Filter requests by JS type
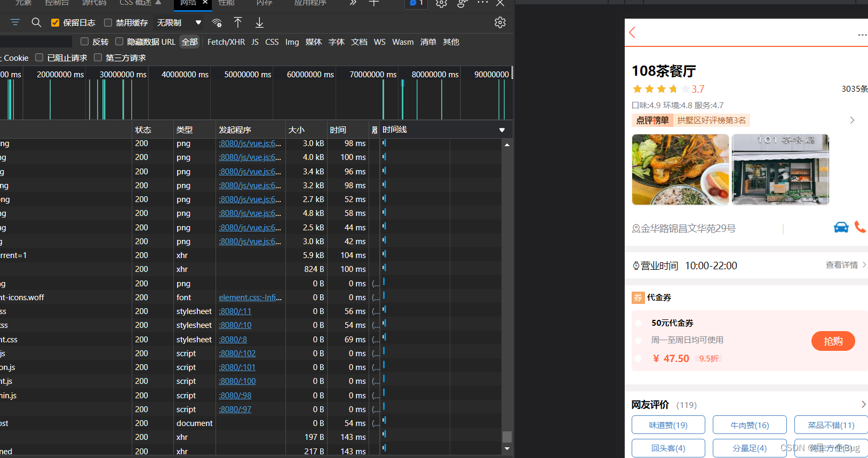868x458 pixels. click(x=255, y=42)
